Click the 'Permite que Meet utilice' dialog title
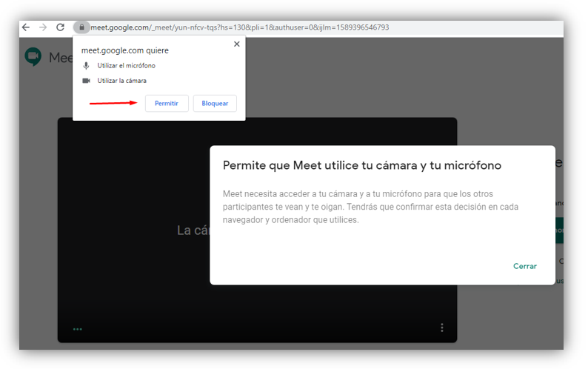The height and width of the screenshot is (369, 588). (362, 165)
